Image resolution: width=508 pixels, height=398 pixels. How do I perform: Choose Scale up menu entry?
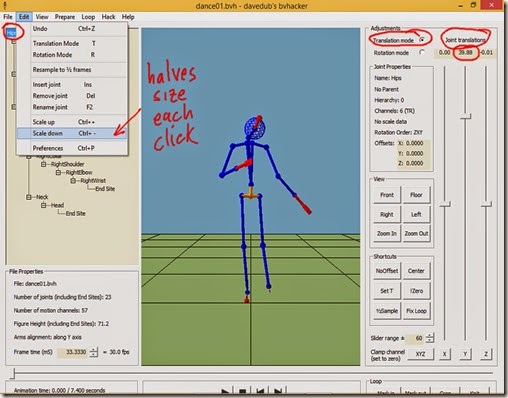coord(72,122)
